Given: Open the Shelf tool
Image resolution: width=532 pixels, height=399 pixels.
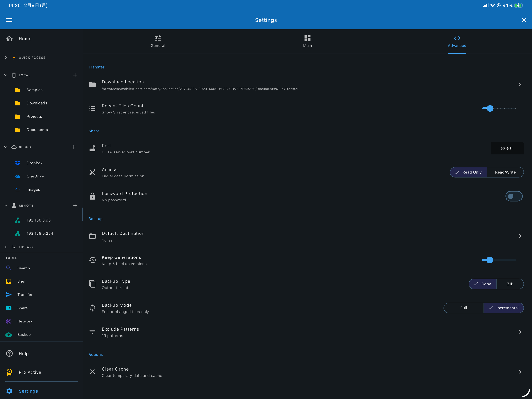Looking at the screenshot, I should (22, 281).
